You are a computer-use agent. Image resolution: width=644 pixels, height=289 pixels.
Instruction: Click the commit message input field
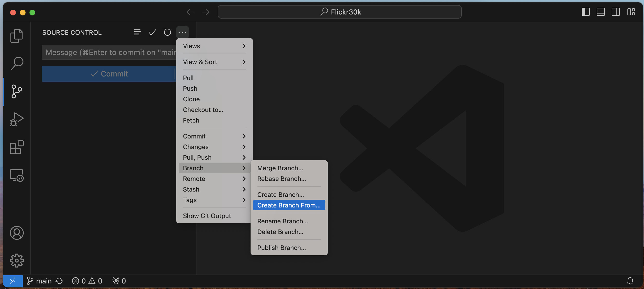click(x=109, y=52)
